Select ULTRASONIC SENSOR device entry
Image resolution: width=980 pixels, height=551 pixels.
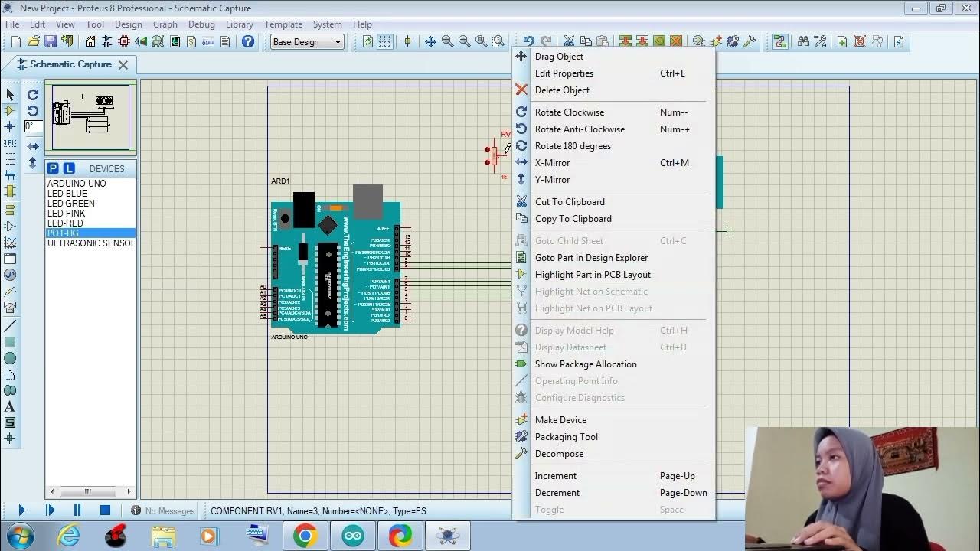coord(90,243)
